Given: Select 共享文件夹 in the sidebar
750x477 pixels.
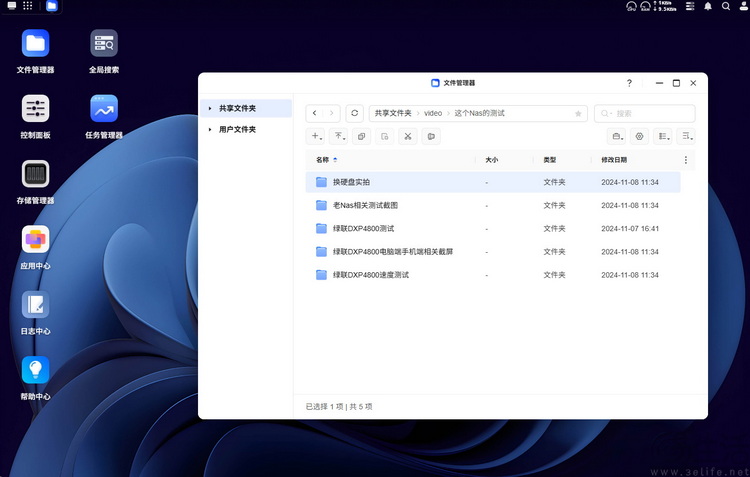Looking at the screenshot, I should point(246,109).
